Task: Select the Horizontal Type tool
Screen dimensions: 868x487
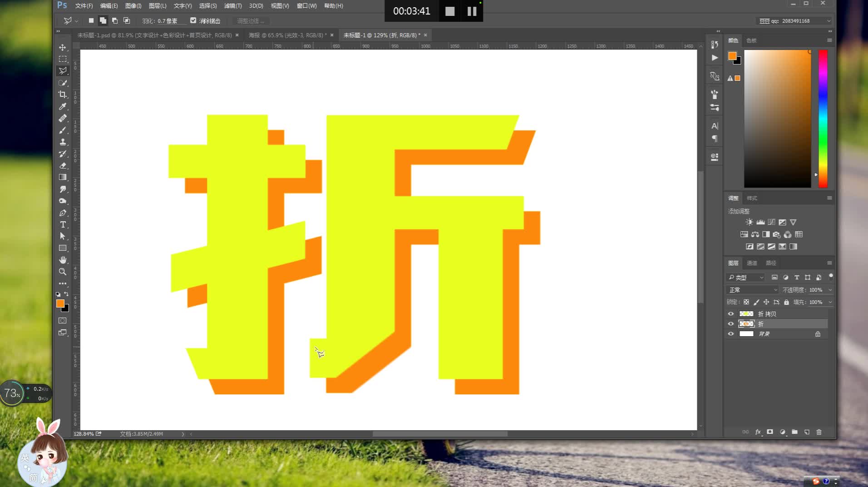Action: pos(63,224)
